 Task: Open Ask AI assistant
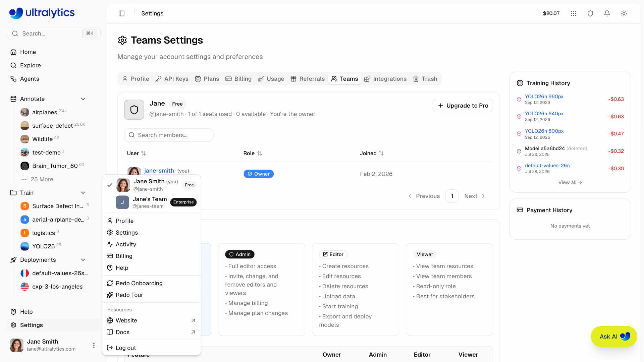pos(614,337)
